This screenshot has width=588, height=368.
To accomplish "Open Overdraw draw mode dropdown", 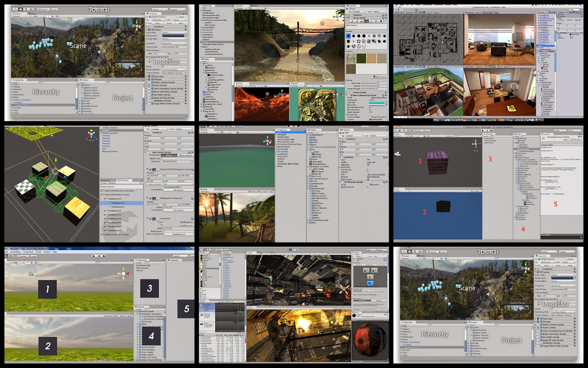I will click(254, 86).
